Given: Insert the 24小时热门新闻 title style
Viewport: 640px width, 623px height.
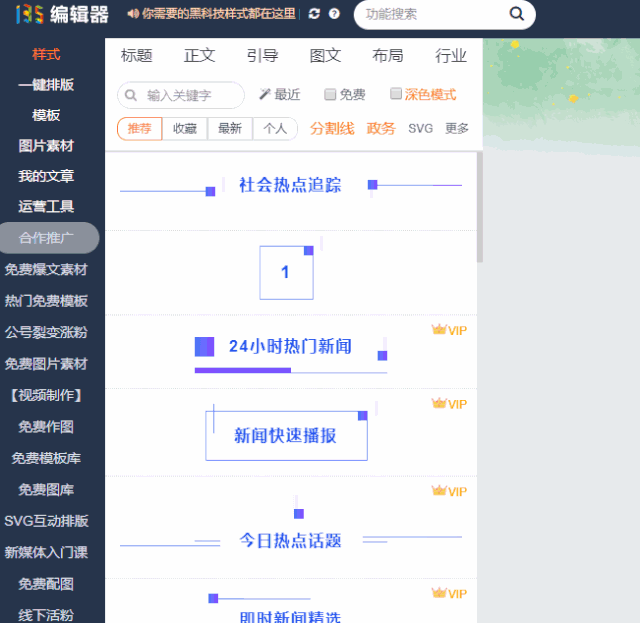Looking at the screenshot, I should (291, 354).
